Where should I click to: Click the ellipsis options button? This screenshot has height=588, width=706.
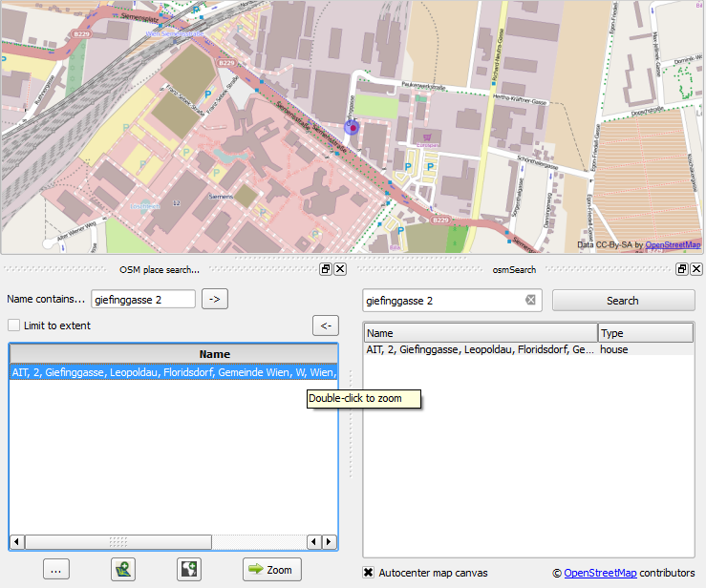coord(55,570)
